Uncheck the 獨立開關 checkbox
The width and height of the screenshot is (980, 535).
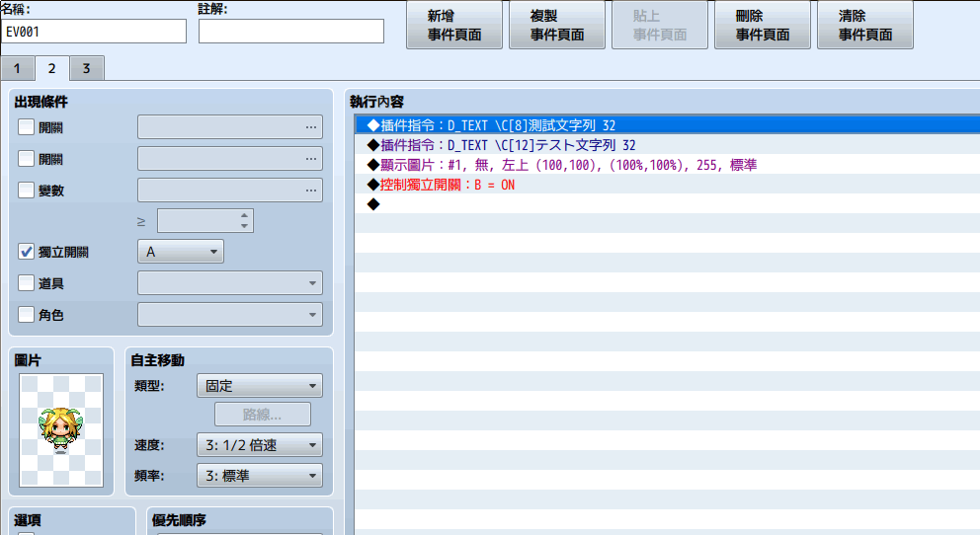27,252
